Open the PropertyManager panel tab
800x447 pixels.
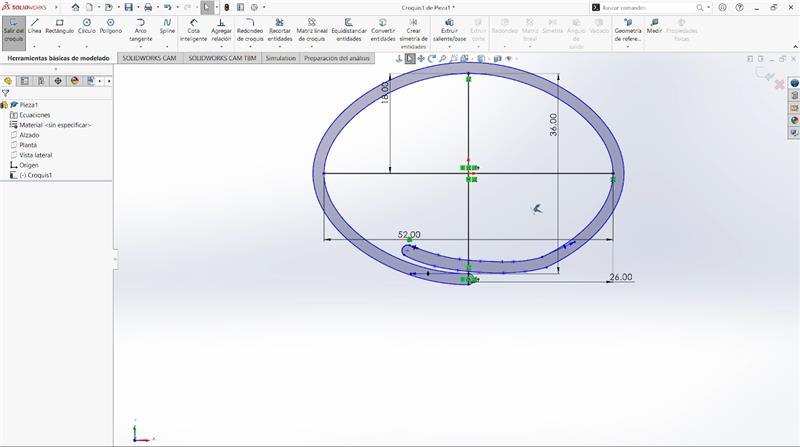pyautogui.click(x=24, y=81)
